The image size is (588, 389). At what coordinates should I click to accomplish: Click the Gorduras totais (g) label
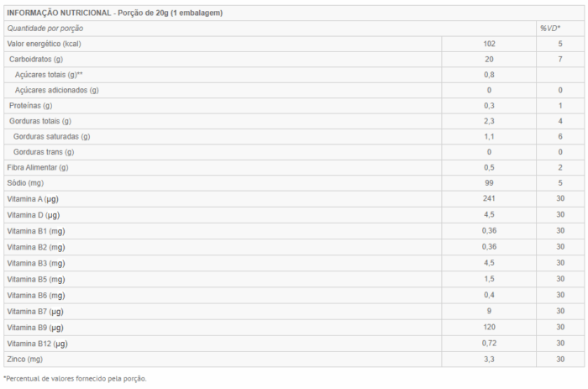[x=40, y=121]
